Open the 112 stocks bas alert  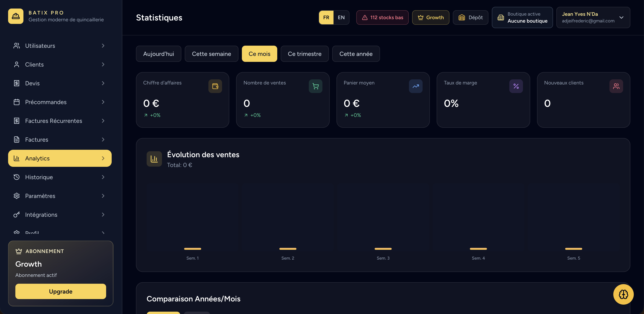[x=382, y=17]
